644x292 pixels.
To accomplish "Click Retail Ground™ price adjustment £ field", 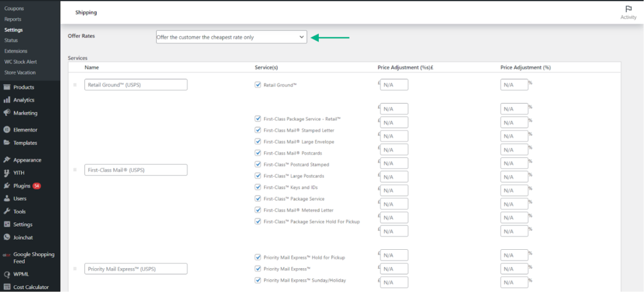I will tap(394, 84).
